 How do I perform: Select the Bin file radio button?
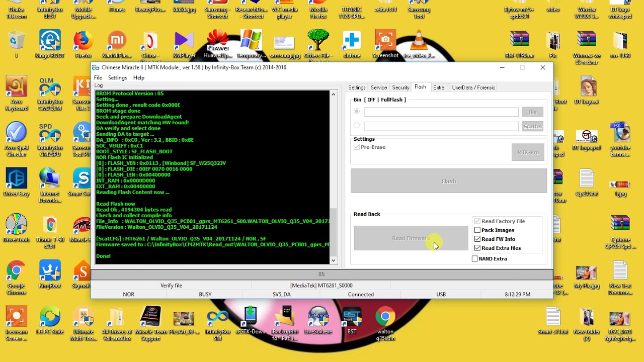click(x=357, y=112)
